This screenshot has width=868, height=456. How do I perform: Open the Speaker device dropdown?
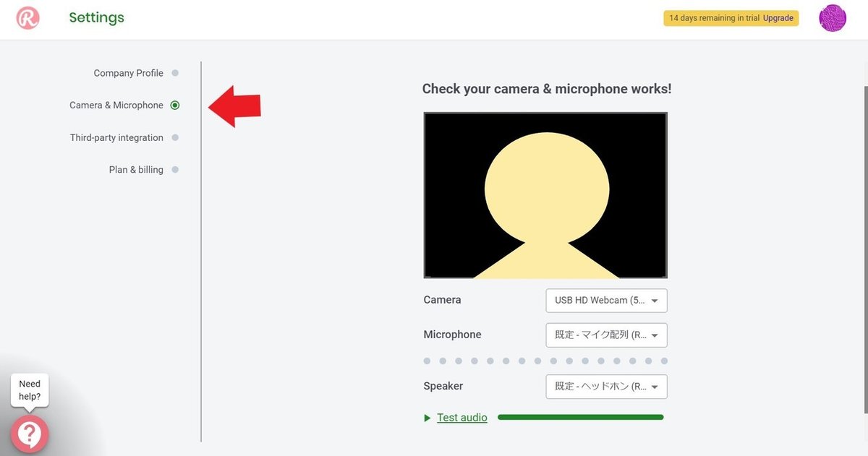[x=606, y=387]
